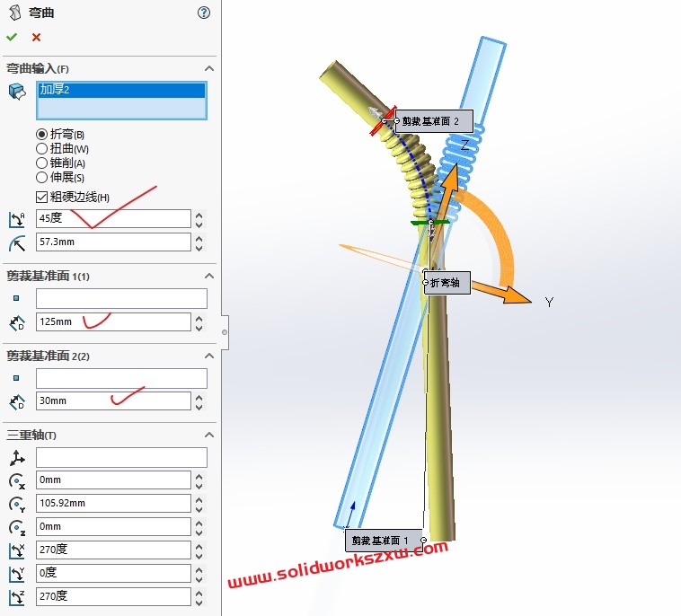The height and width of the screenshot is (616, 681).
Task: Click the X rotation angle 270度 field
Action: (113, 550)
